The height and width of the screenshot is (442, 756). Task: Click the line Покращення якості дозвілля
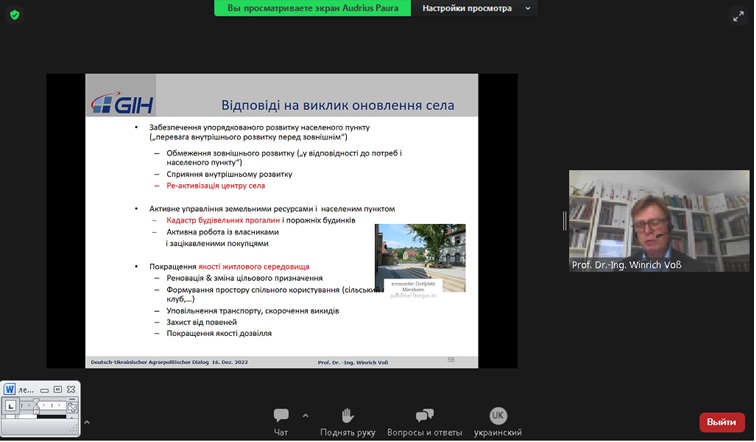[219, 334]
